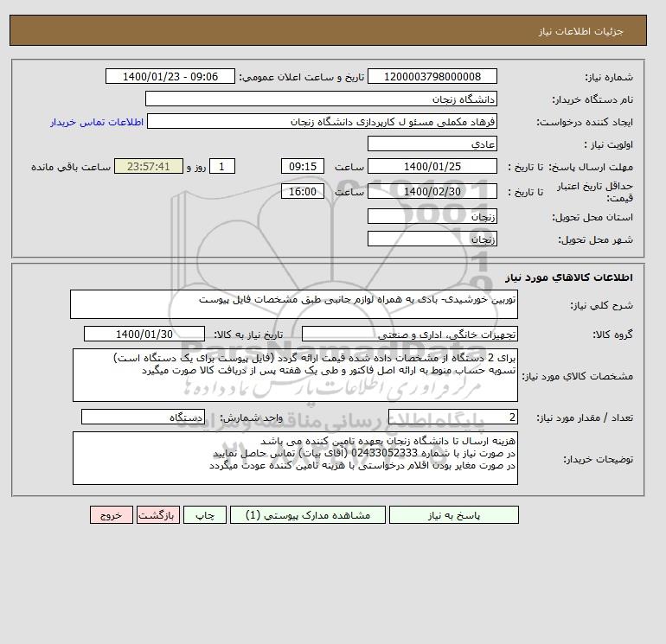Click the need date field 1400/01/30

point(144,334)
